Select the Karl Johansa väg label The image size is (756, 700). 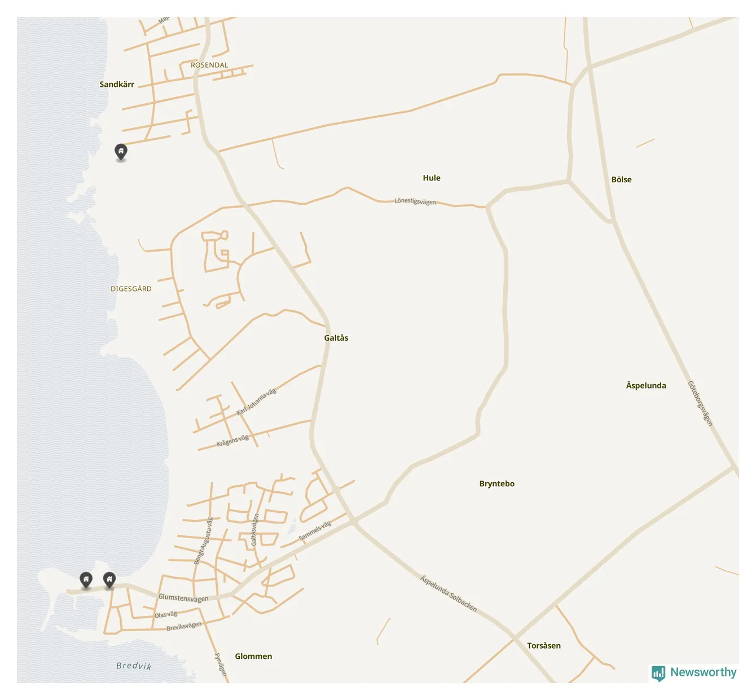pos(256,402)
